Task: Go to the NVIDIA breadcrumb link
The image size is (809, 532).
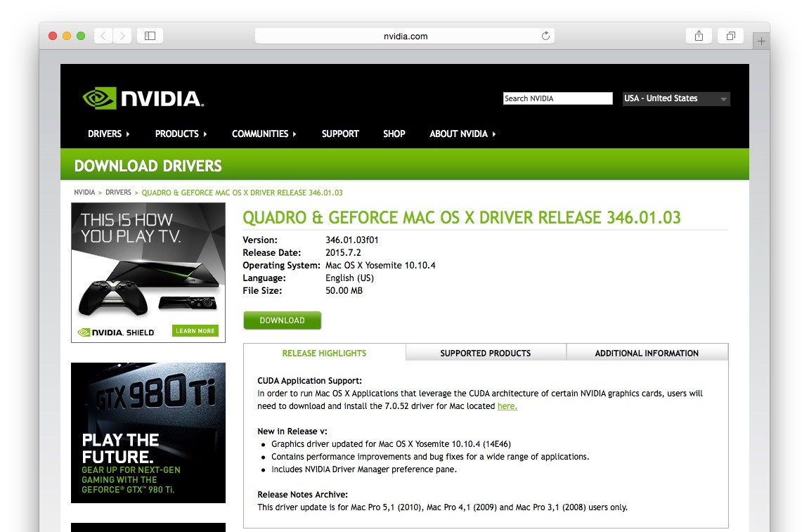Action: pyautogui.click(x=84, y=192)
